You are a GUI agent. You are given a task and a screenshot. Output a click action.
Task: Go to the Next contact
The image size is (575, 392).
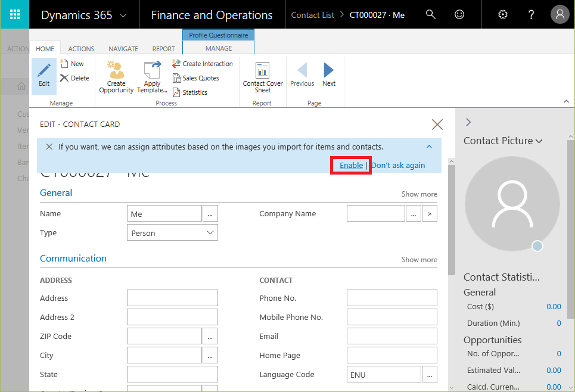tap(329, 75)
